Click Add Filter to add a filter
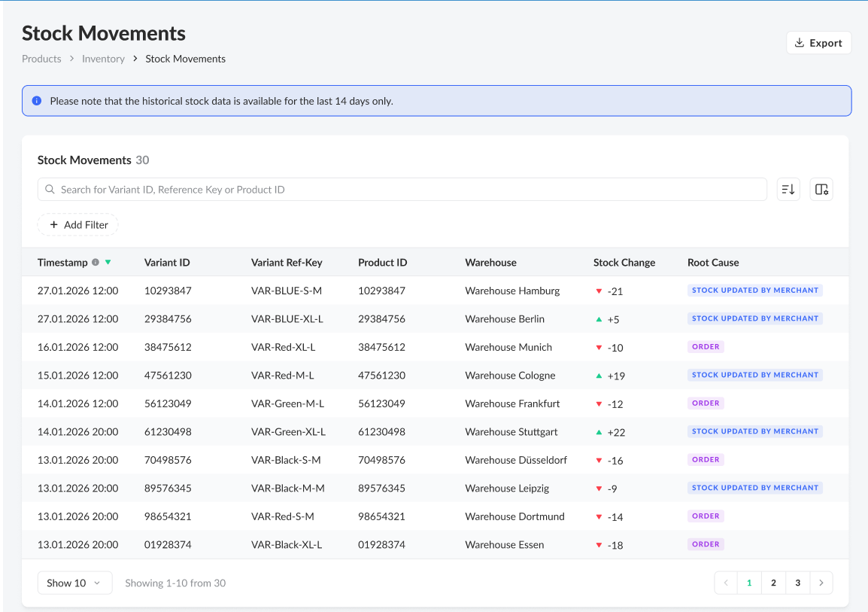Image resolution: width=868 pixels, height=612 pixels. [x=78, y=225]
